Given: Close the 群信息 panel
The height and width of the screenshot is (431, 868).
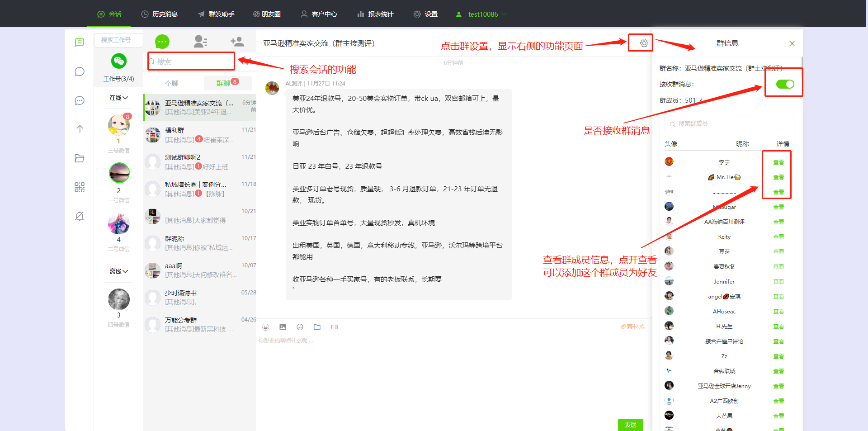Looking at the screenshot, I should [792, 43].
